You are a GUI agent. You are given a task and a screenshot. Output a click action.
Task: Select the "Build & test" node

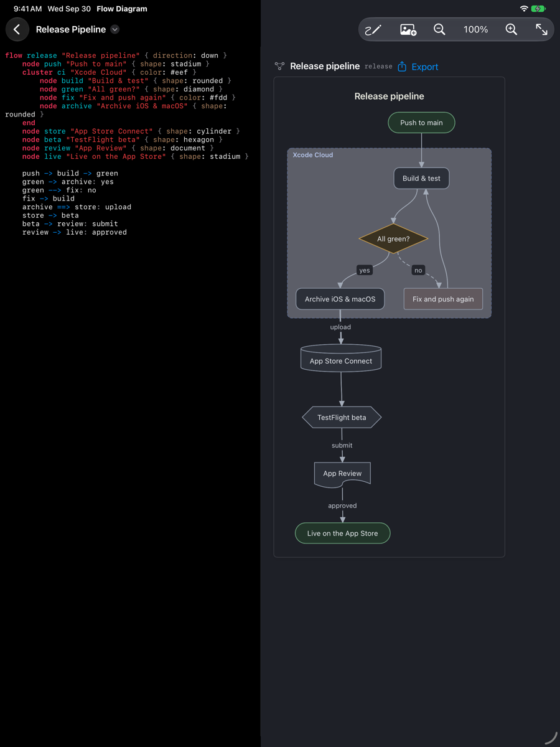421,178
